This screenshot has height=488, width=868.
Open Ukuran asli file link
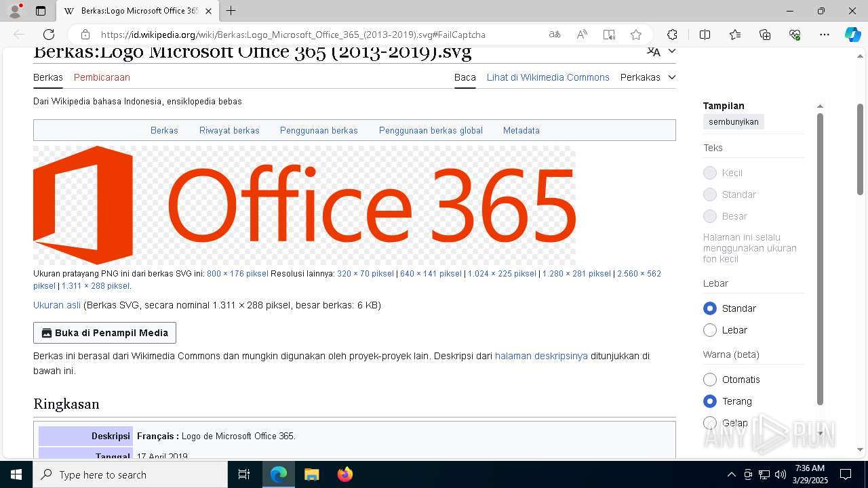click(x=57, y=305)
